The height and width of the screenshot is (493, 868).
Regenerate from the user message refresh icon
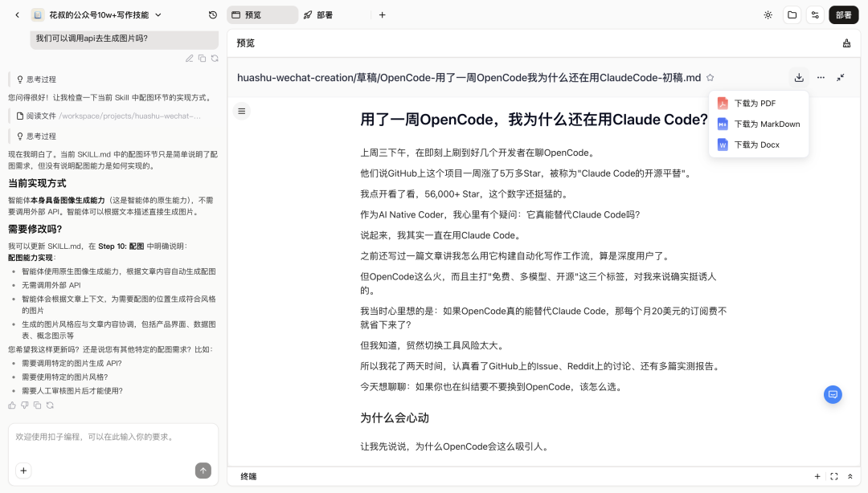[215, 58]
